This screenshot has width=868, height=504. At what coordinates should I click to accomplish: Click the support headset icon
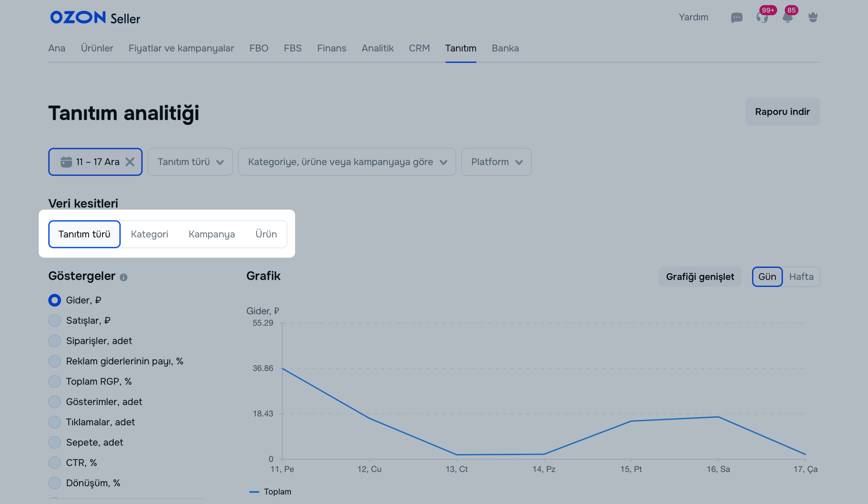point(762,18)
